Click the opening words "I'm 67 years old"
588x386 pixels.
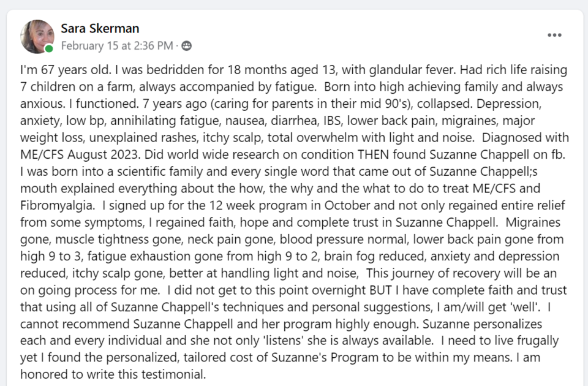[66, 70]
